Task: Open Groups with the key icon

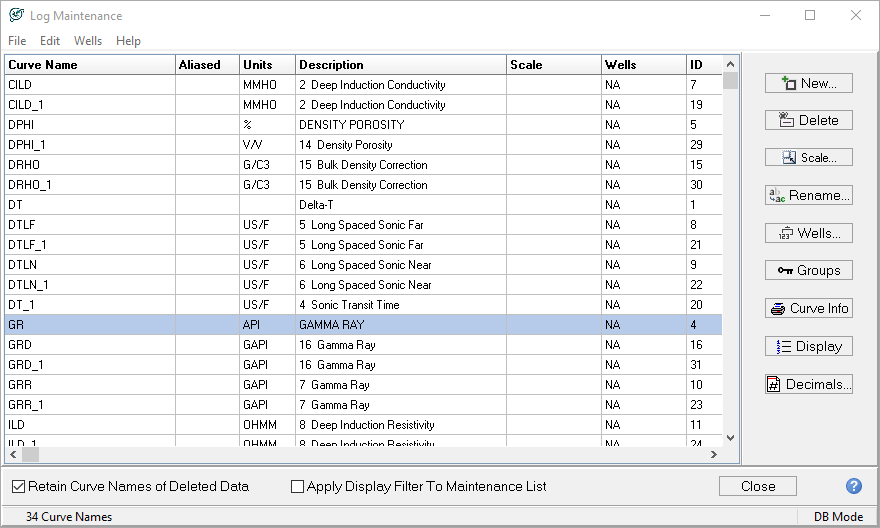Action: pos(808,271)
